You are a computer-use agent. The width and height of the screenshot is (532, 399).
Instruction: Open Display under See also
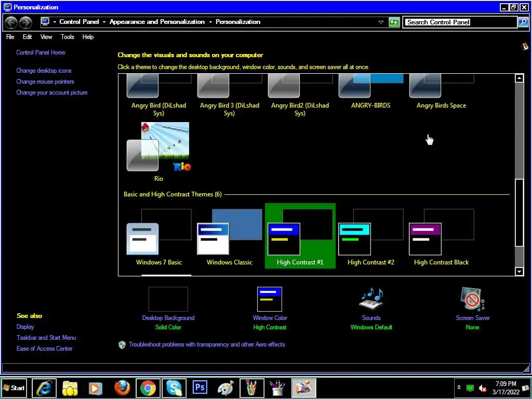point(25,327)
